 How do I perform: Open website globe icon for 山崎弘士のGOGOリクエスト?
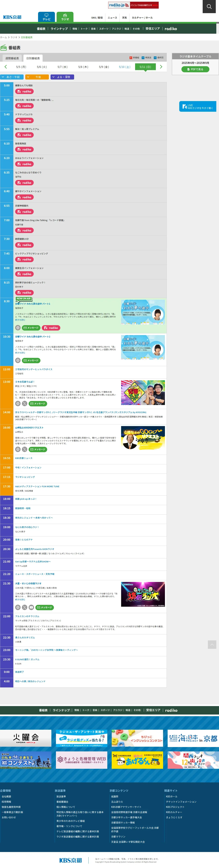(x=18, y=449)
